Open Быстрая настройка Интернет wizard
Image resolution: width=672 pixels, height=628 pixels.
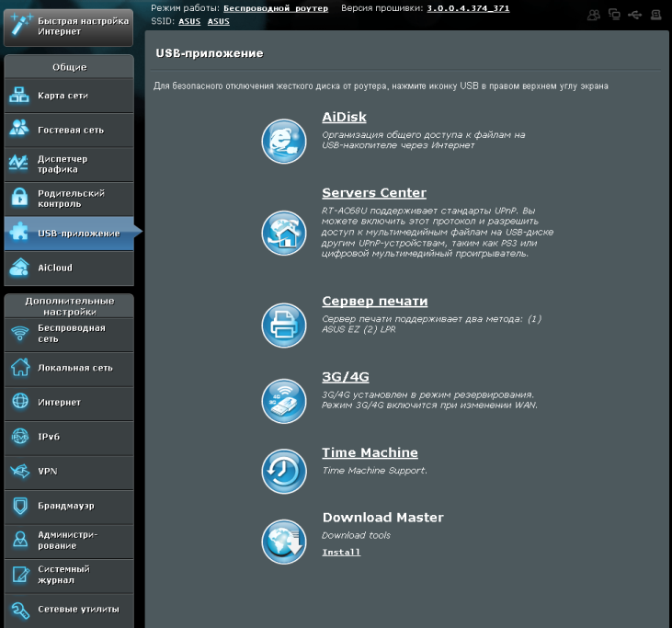[x=69, y=28]
